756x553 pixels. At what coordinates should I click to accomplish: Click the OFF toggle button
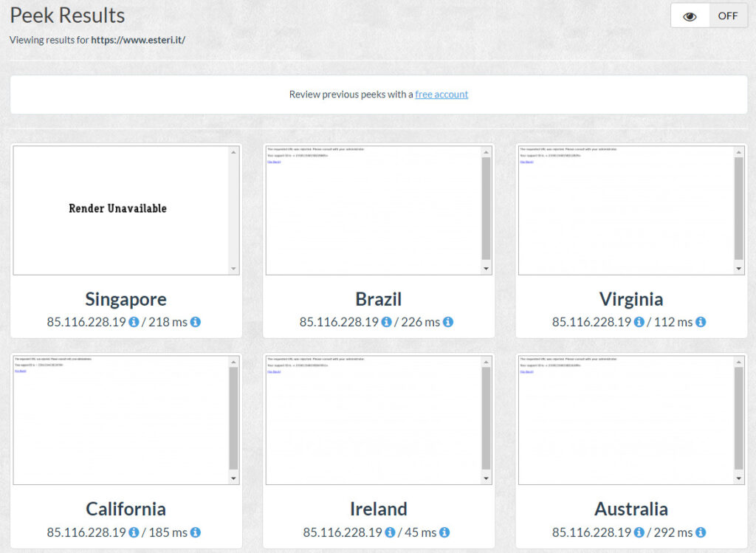[728, 16]
